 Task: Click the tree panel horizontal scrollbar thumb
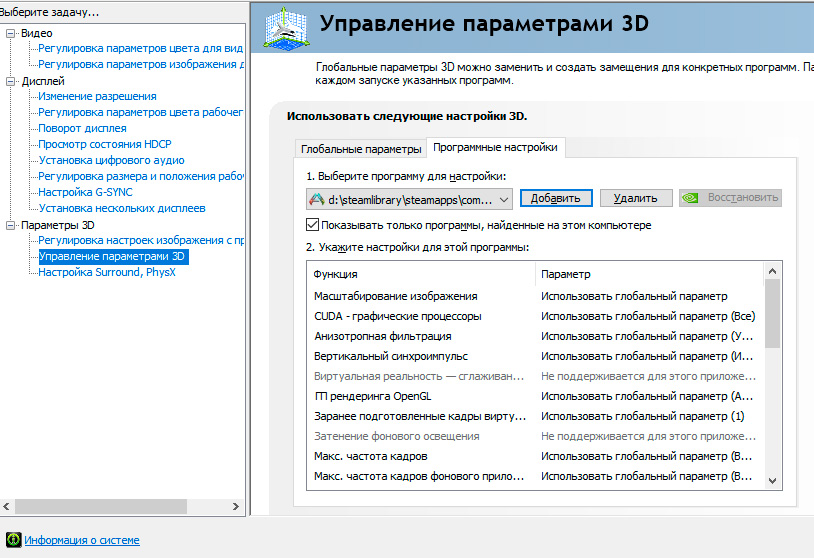[101, 507]
